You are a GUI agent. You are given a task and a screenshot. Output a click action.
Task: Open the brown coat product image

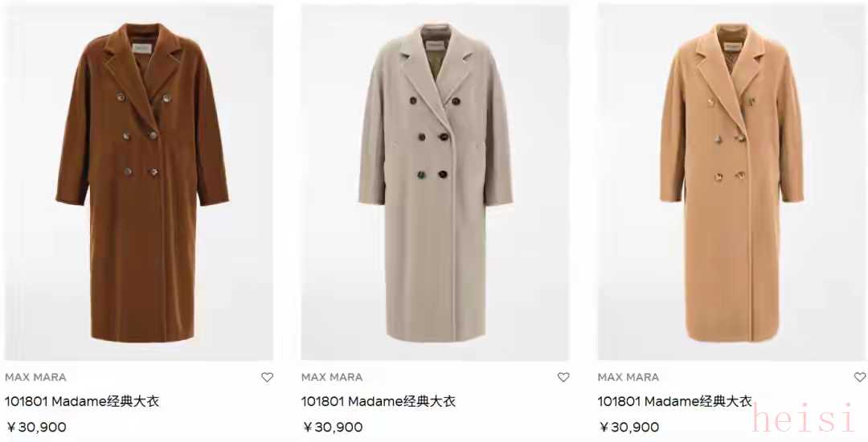pos(139,182)
